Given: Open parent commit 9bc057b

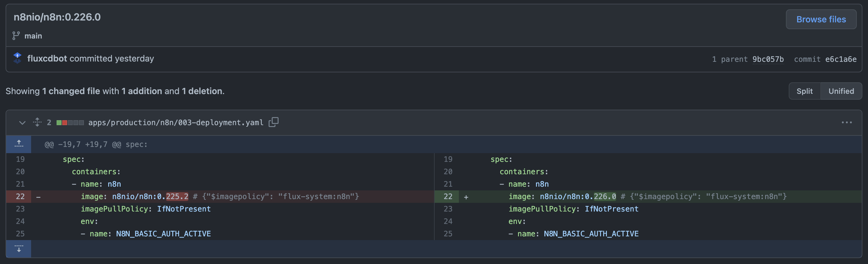Looking at the screenshot, I should click(768, 59).
